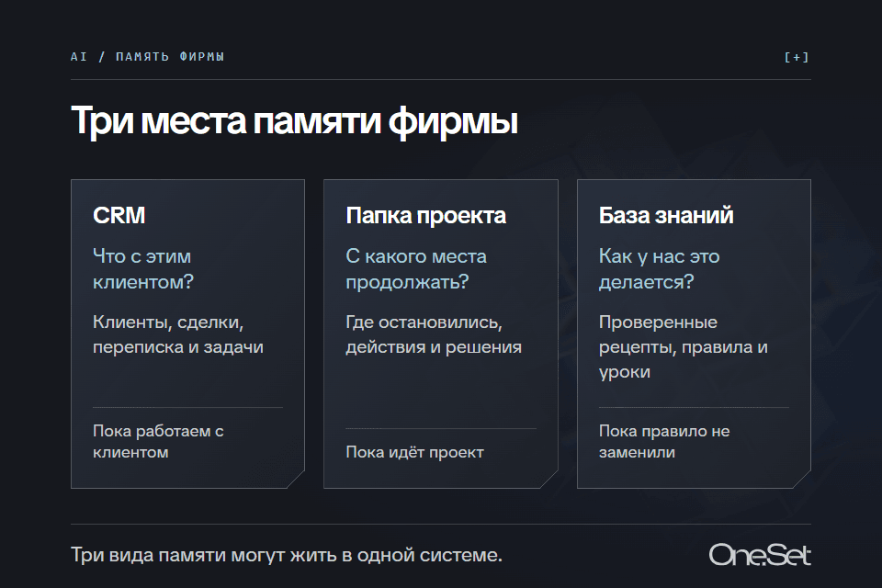Click the footer 'Пока работаем с клиентом'

158,442
